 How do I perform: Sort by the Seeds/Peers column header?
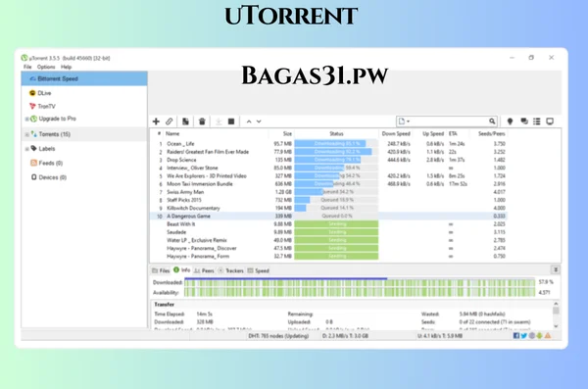click(x=492, y=133)
